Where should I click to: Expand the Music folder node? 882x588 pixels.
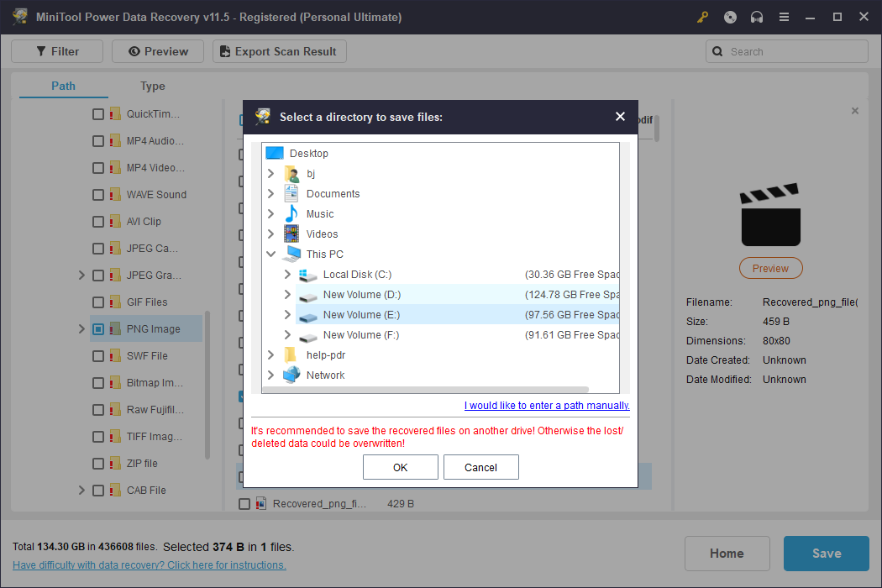271,214
